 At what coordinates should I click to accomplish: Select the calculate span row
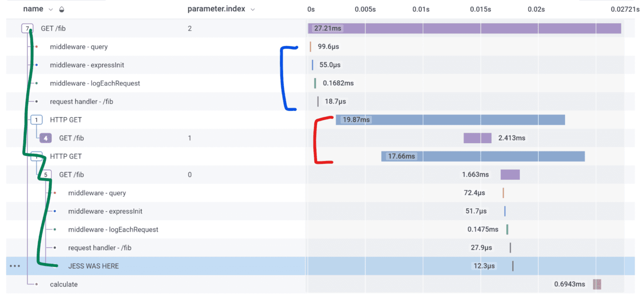point(64,284)
